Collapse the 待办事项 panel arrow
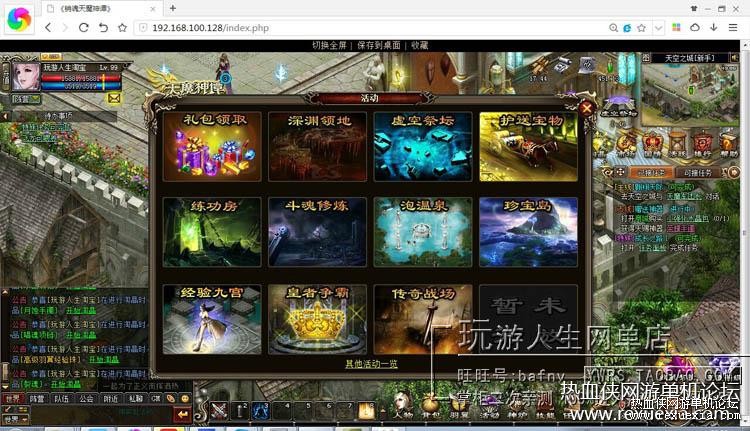The height and width of the screenshot is (431, 750). tap(5, 116)
